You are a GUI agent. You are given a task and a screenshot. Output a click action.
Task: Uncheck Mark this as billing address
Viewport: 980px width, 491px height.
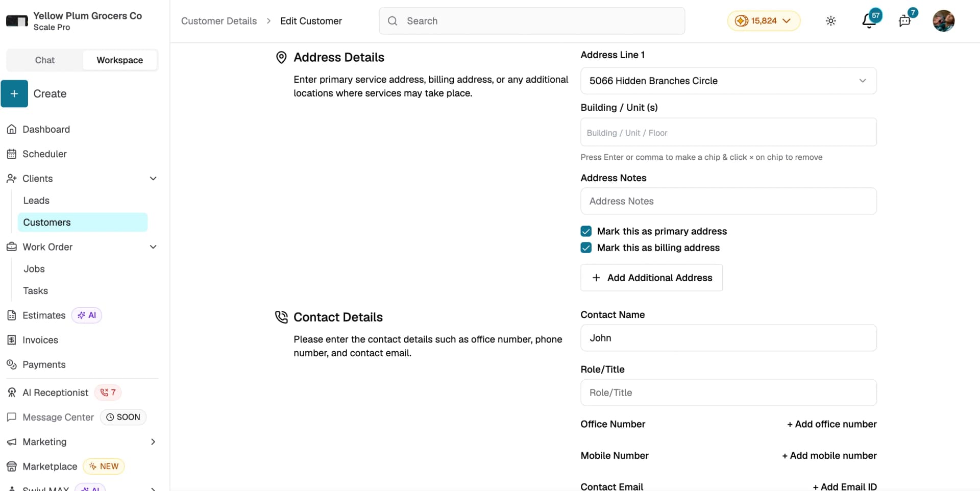click(x=586, y=248)
